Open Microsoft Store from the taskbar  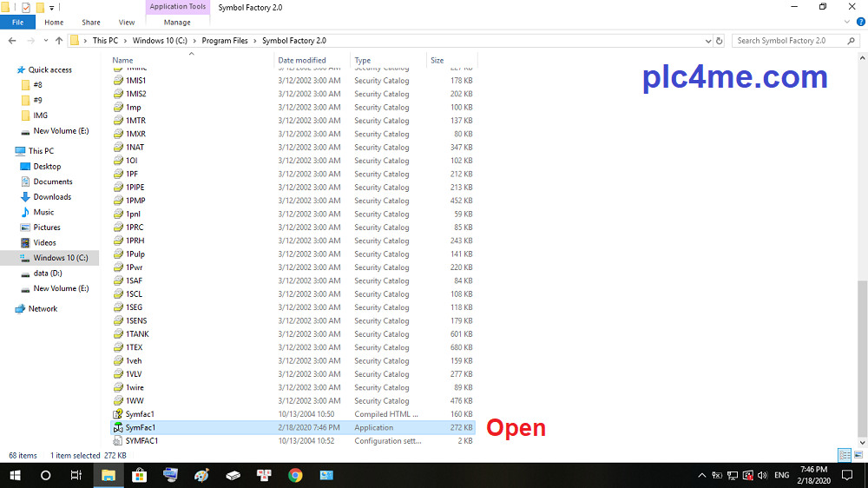tap(139, 475)
